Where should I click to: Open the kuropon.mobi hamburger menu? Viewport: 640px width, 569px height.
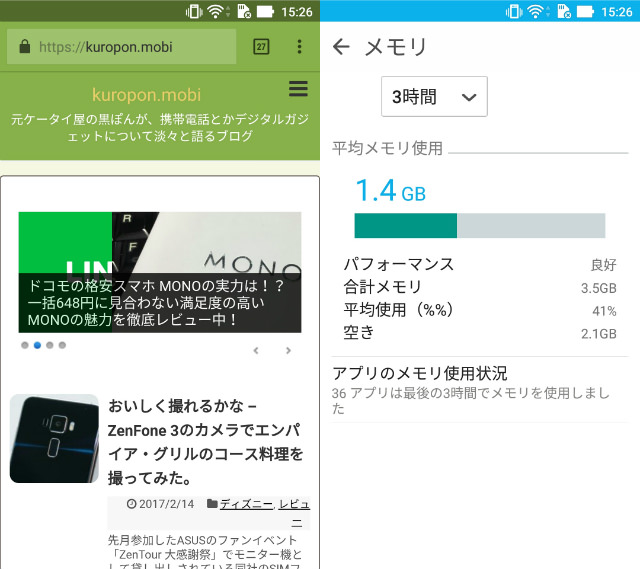click(298, 89)
